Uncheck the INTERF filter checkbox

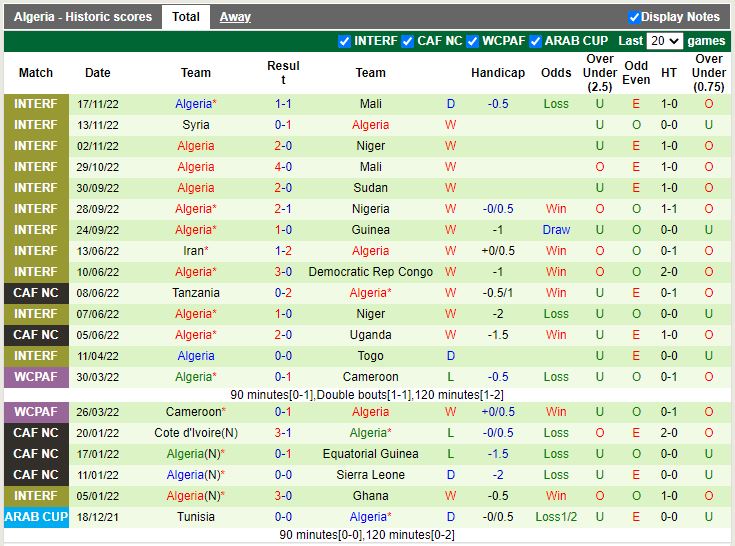click(x=344, y=41)
